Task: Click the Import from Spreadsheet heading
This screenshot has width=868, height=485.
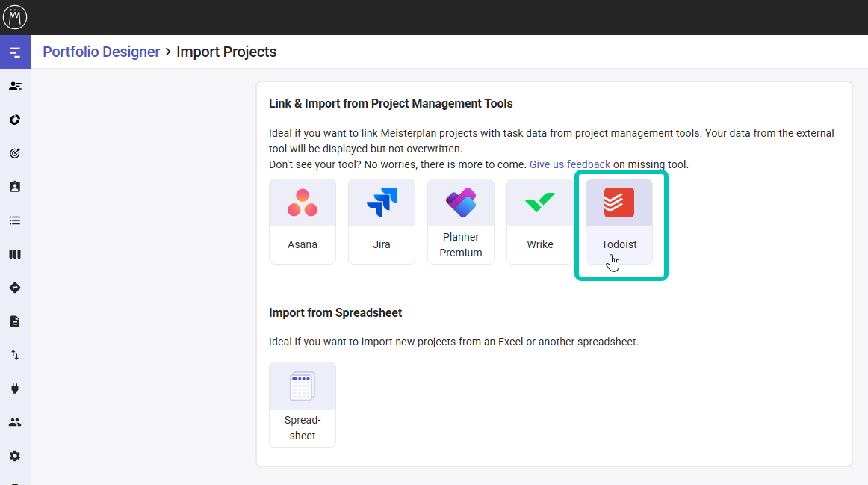Action: 335,313
